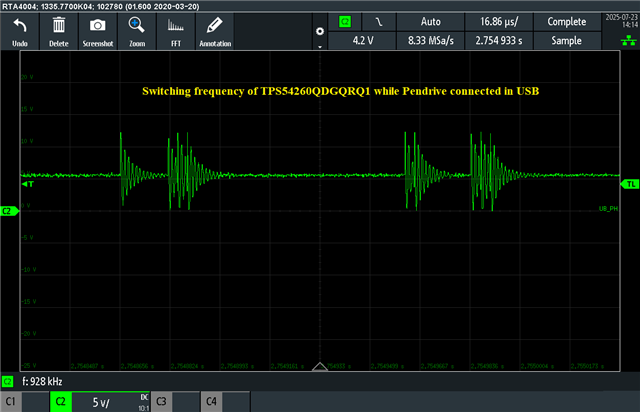640x412 pixels.
Task: Select the T trigger position marker on left
Action: (28, 184)
